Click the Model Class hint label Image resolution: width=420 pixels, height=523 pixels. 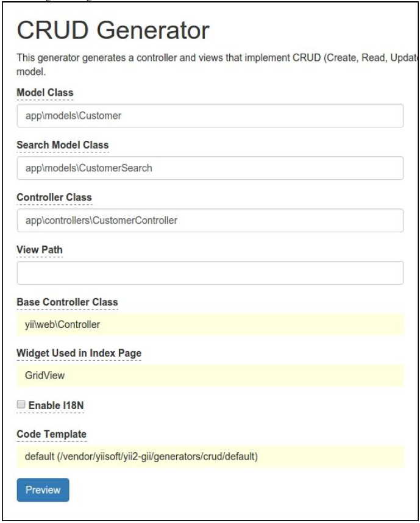[x=44, y=92]
